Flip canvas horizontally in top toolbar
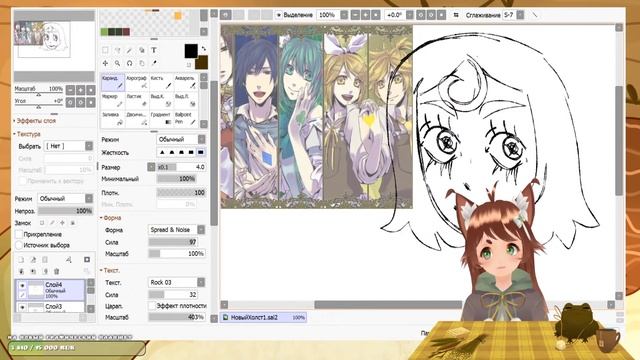 point(456,15)
